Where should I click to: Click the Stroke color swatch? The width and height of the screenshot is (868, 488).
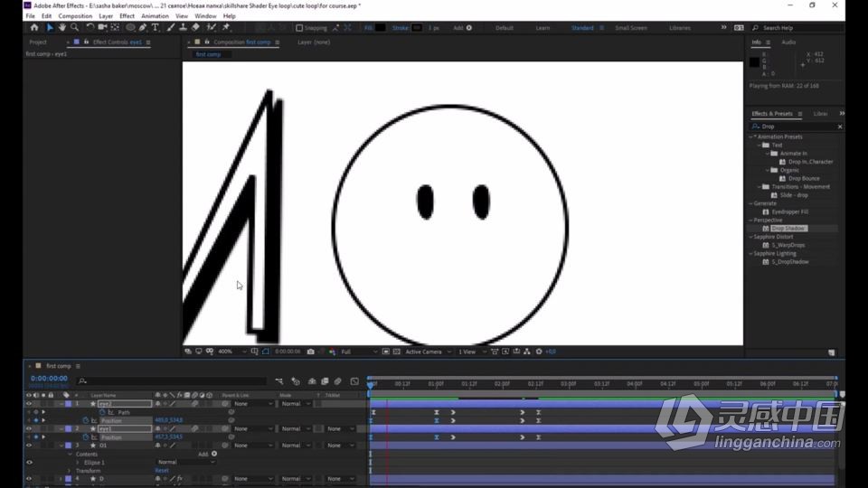pyautogui.click(x=417, y=28)
